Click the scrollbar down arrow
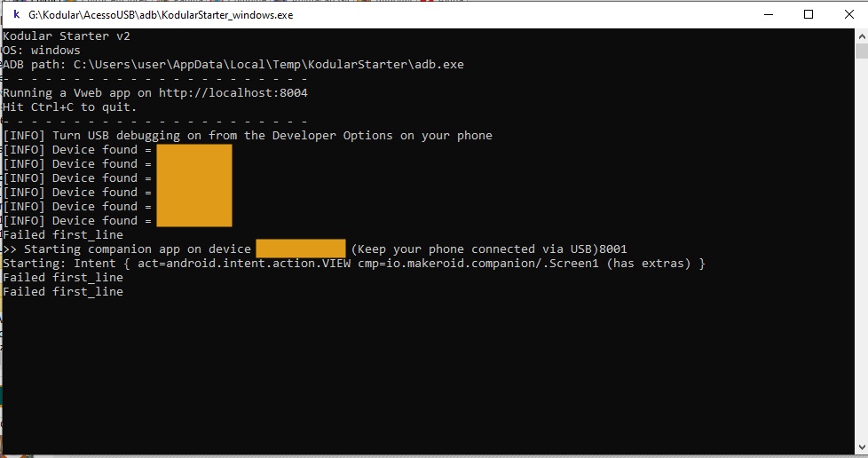The height and width of the screenshot is (458, 868). point(862,447)
